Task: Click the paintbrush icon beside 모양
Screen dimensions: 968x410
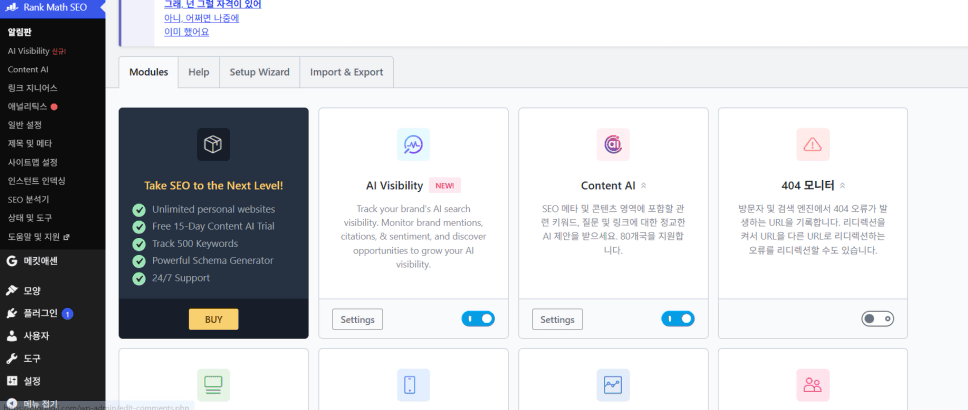Action: [x=12, y=290]
